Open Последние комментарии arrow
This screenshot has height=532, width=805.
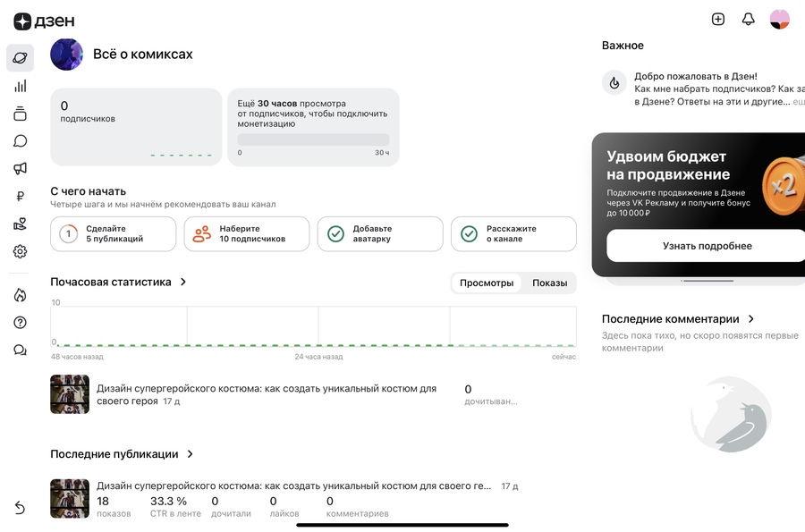click(x=751, y=319)
